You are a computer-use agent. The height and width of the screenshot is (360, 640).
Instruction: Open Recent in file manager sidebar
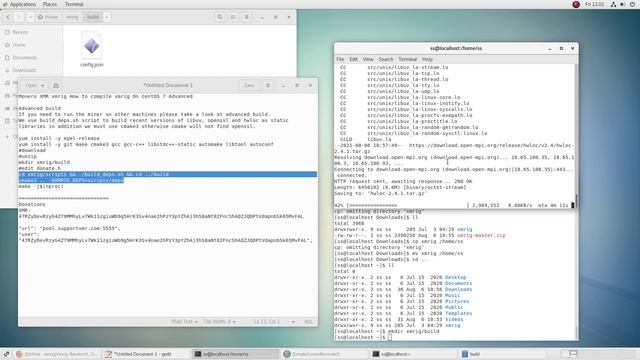pyautogui.click(x=20, y=32)
